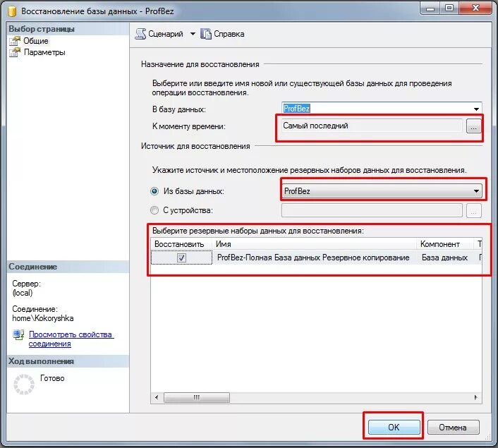The height and width of the screenshot is (448, 498).
Task: Click the Отмена button
Action: point(453,428)
